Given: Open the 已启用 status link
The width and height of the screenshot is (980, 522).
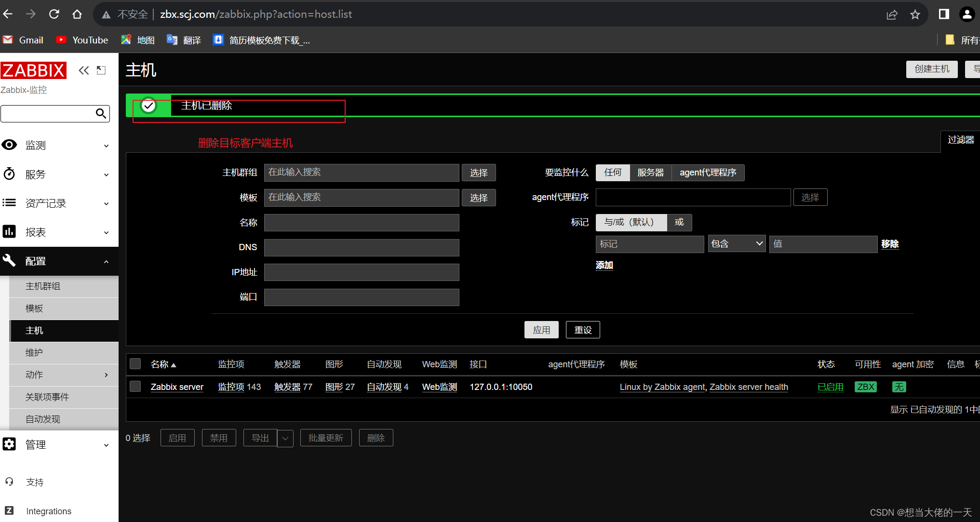Looking at the screenshot, I should tap(830, 387).
